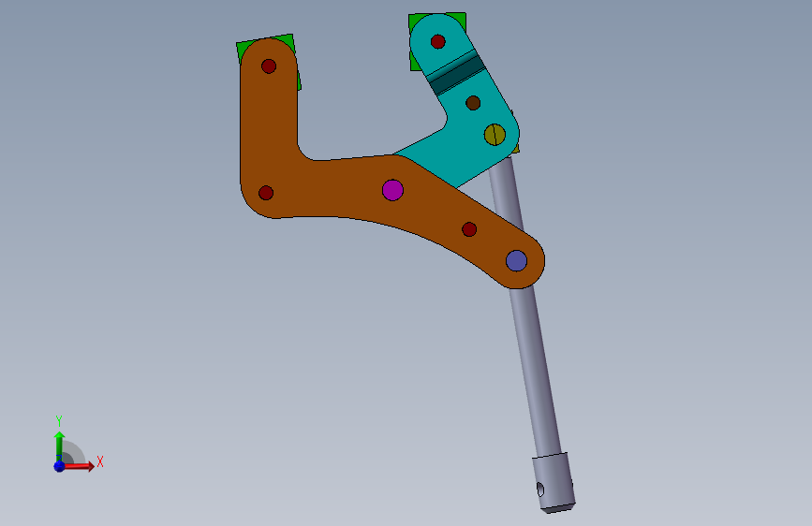Select the red hole at brown arm's lower-left corner
The width and height of the screenshot is (812, 526).
click(x=266, y=193)
